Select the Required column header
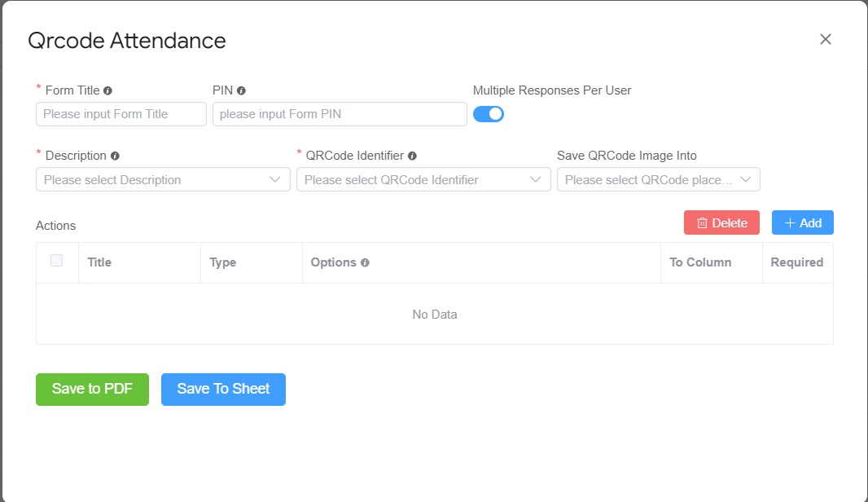 click(797, 262)
